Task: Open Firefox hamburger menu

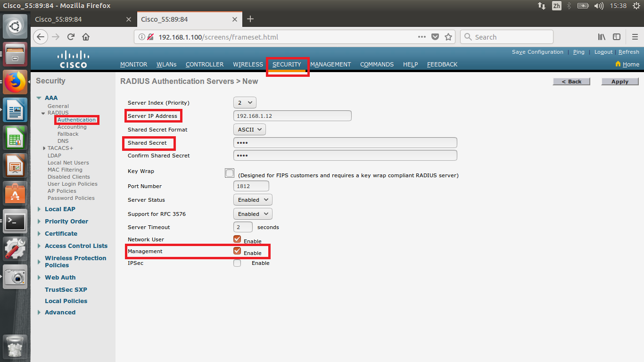Action: click(635, 37)
